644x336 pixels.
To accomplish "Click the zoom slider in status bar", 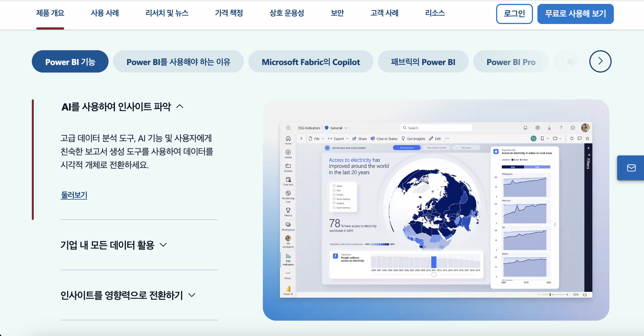I will tap(553, 294).
